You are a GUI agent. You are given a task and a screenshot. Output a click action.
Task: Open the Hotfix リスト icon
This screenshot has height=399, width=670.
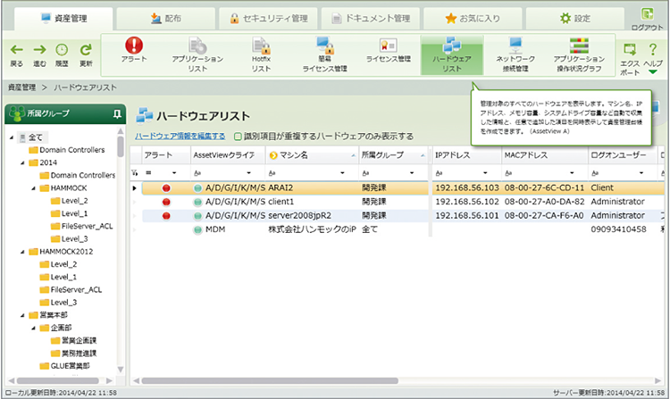[x=261, y=46]
